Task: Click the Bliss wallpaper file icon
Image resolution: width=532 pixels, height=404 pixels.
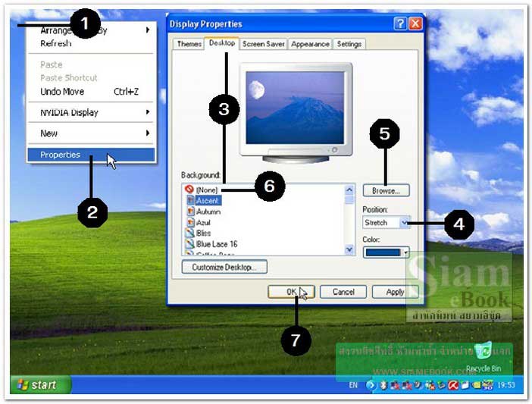Action: (189, 233)
